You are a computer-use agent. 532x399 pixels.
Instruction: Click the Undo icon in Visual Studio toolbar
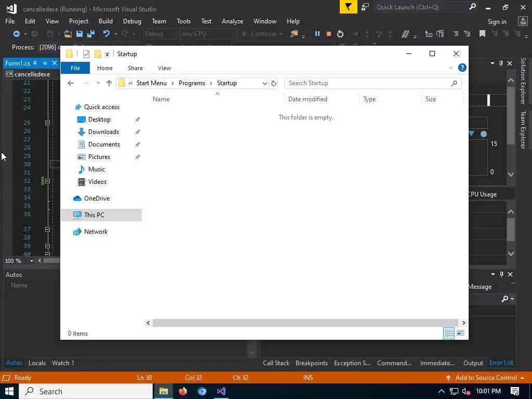pos(107,34)
